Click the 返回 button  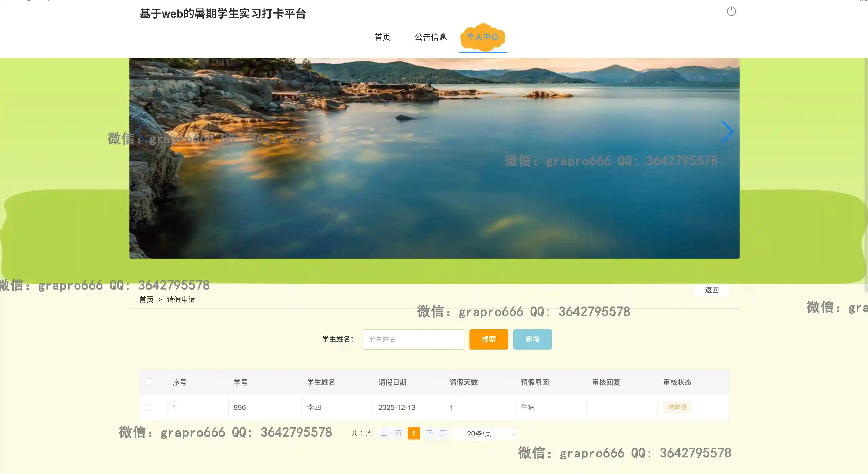(712, 290)
